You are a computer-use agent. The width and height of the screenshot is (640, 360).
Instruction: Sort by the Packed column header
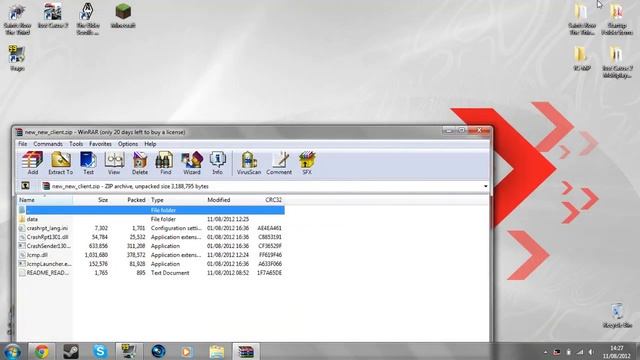[129, 200]
